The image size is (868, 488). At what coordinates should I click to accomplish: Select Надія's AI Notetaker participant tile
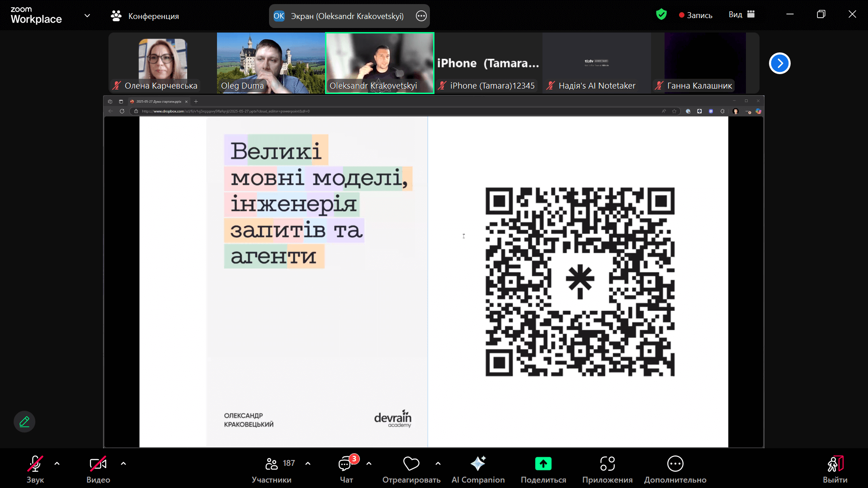[597, 63]
